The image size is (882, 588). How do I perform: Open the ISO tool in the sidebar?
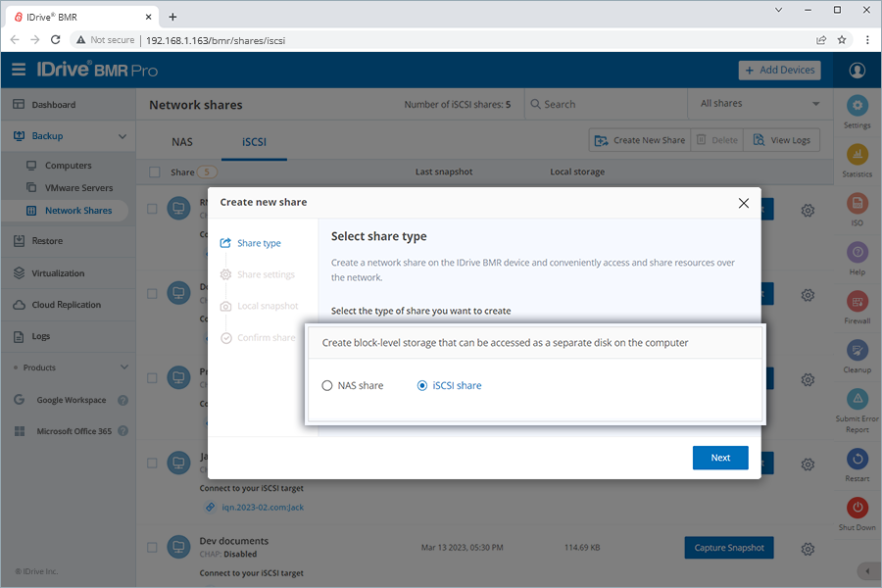click(857, 205)
